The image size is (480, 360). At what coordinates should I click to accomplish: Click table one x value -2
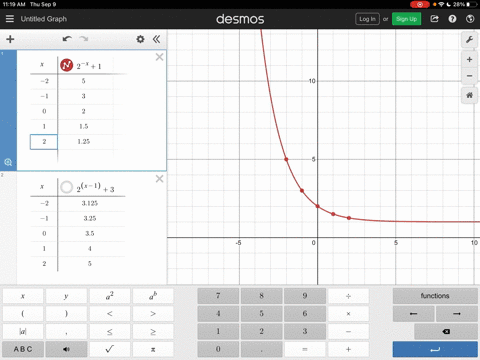click(x=44, y=81)
